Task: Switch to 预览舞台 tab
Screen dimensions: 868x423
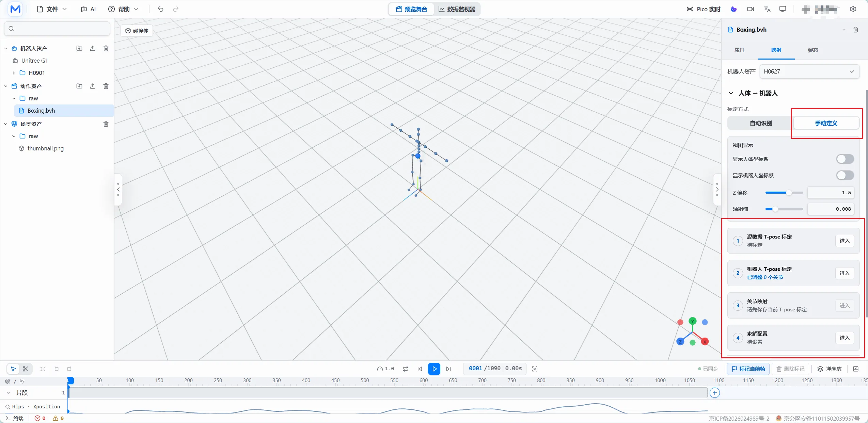Action: point(411,9)
